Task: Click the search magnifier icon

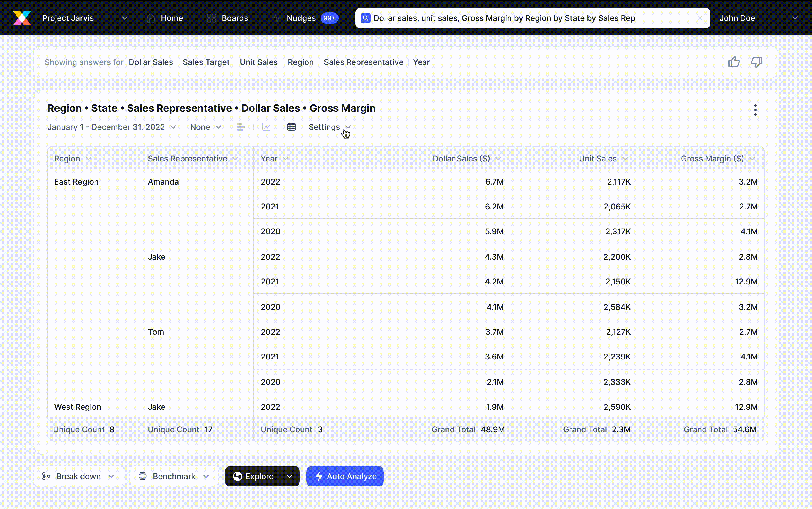Action: point(365,18)
